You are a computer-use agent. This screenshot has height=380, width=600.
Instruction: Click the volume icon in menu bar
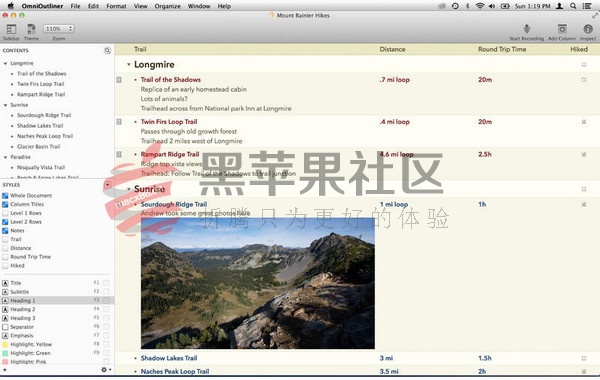492,6
